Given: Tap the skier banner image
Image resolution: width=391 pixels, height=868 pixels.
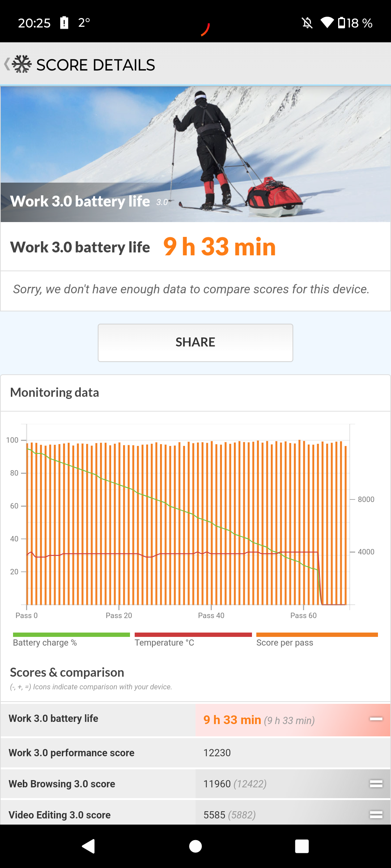Looking at the screenshot, I should click(x=195, y=154).
